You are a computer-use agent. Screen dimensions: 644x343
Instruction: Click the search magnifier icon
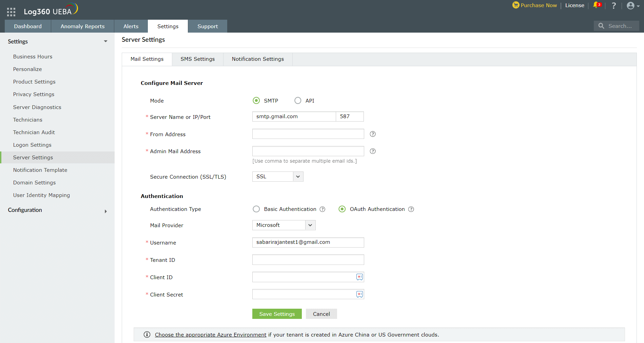coord(601,26)
